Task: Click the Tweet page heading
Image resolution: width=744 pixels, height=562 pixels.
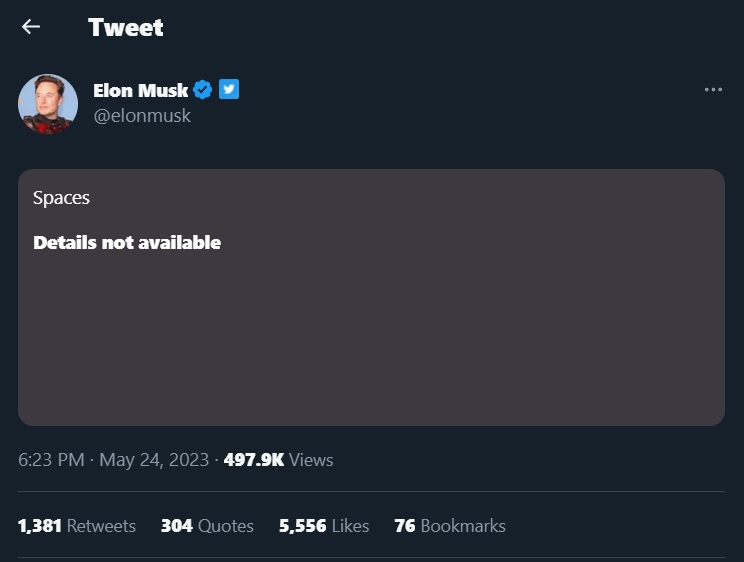Action: tap(126, 27)
